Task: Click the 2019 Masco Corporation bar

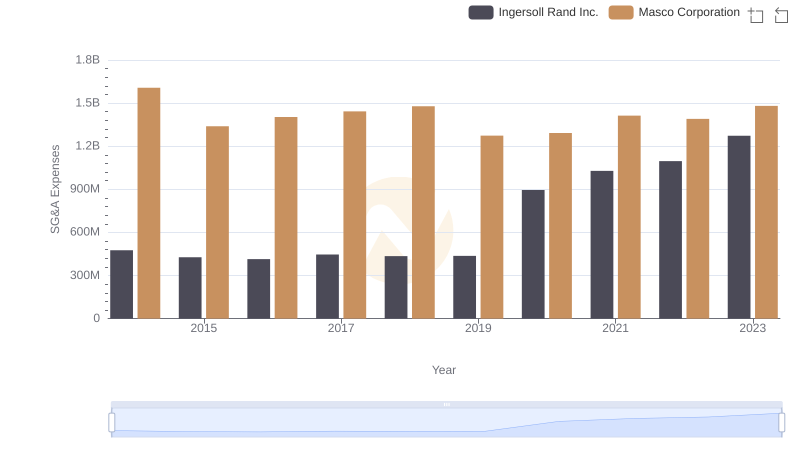Action: 492,227
